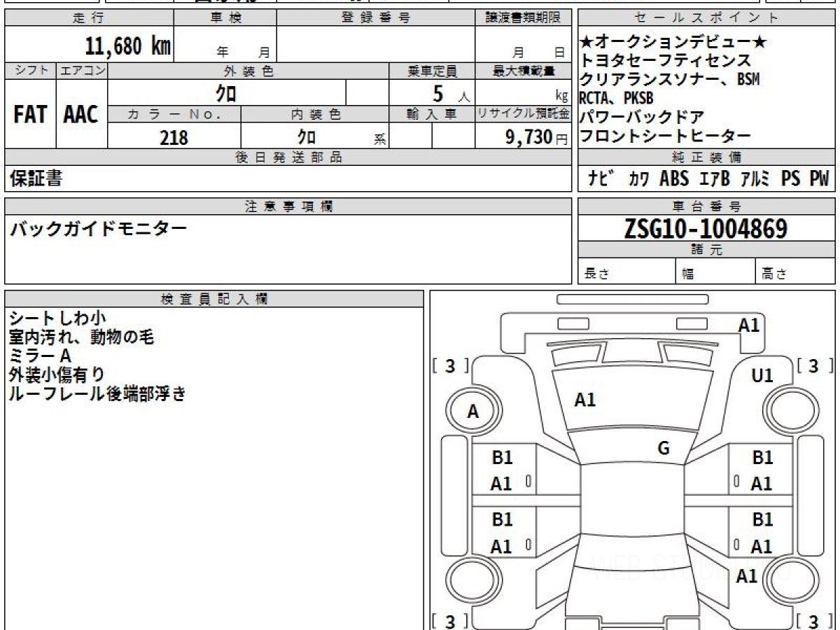
Task: Click chassis number ZSG10-1004869
Action: tap(706, 228)
